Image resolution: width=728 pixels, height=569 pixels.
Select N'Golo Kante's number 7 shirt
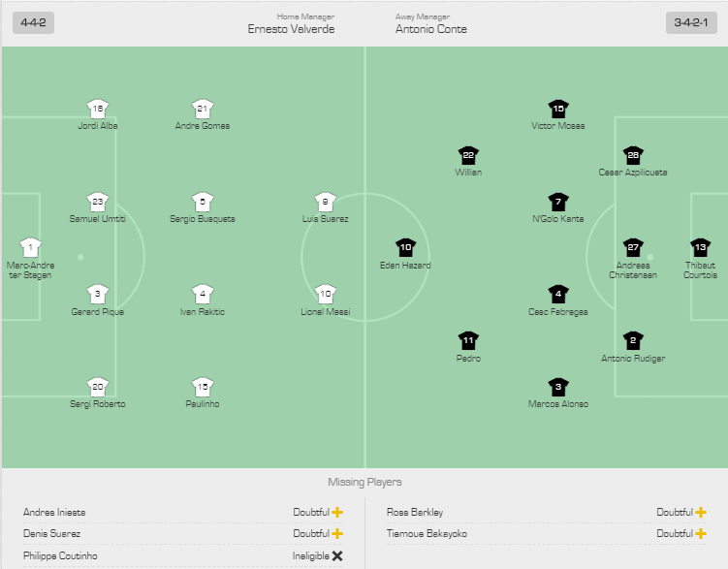(558, 202)
